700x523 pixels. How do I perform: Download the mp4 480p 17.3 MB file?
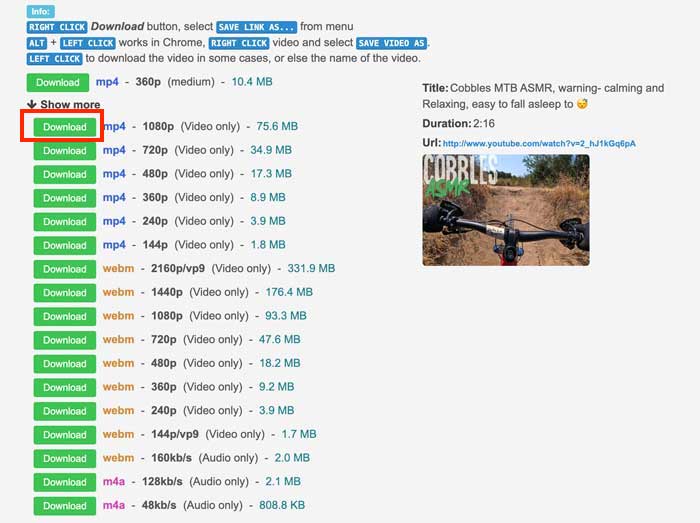tap(65, 175)
